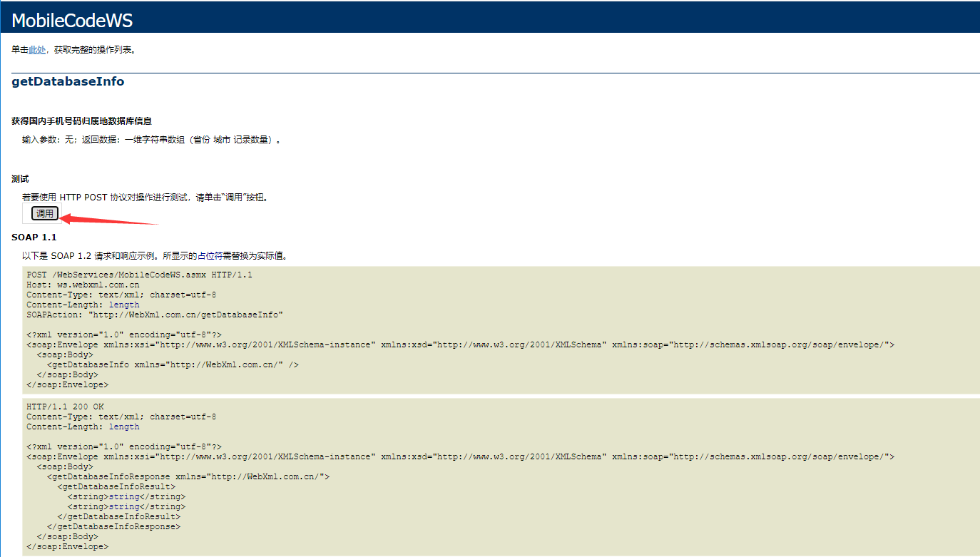Select the length placeholder in the request headers

point(123,304)
